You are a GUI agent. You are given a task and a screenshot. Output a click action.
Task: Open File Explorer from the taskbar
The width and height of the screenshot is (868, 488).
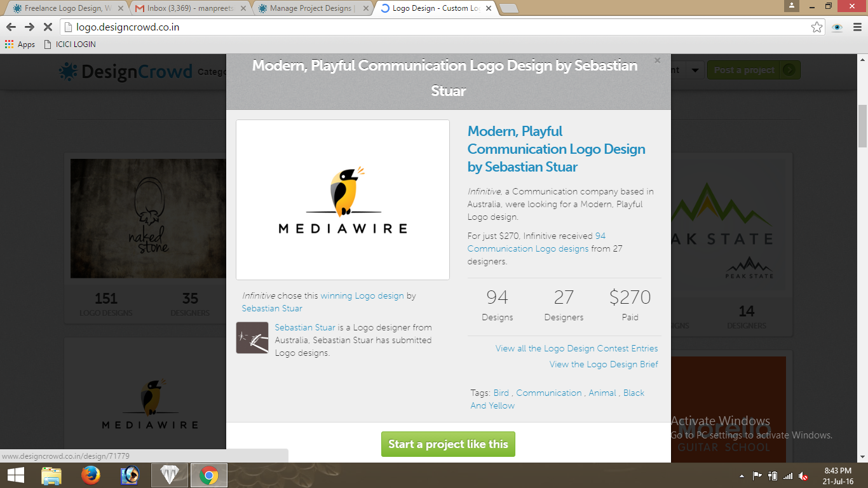tap(51, 475)
